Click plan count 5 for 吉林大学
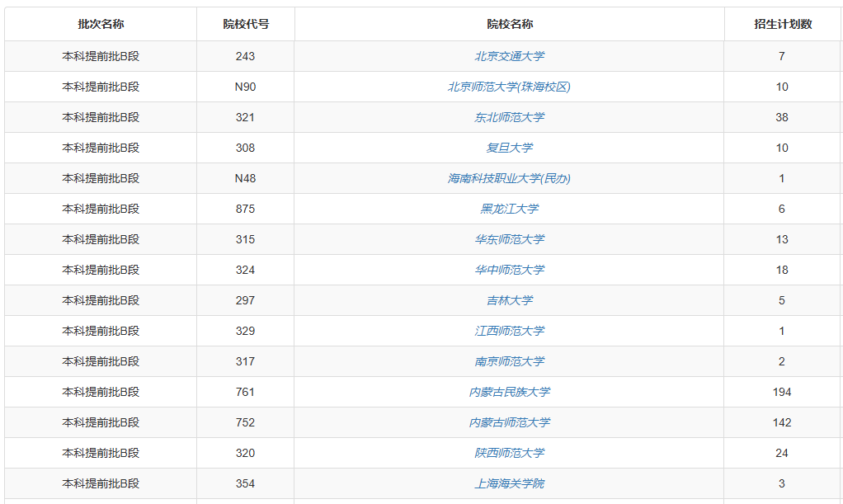Screen dimensions: 843x504 pos(782,300)
